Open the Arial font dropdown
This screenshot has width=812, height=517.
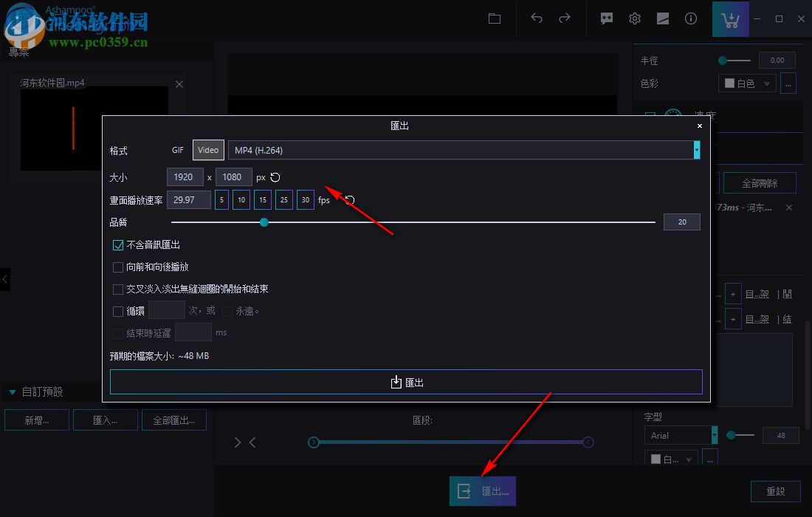click(681, 435)
